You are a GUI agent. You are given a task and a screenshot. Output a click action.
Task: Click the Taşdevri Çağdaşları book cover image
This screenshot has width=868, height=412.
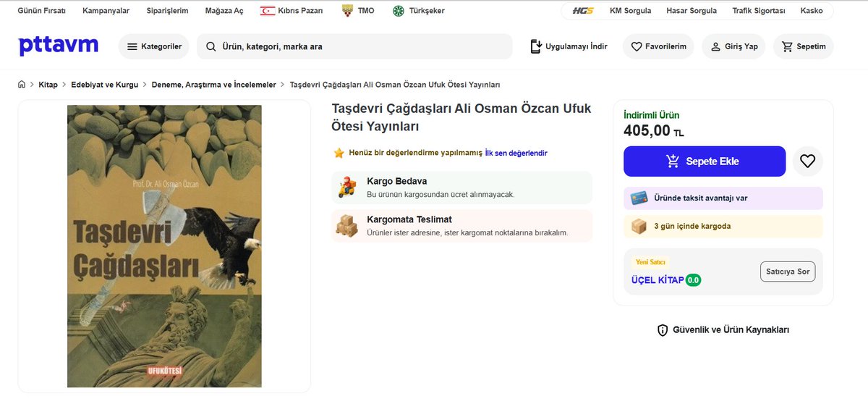point(164,246)
